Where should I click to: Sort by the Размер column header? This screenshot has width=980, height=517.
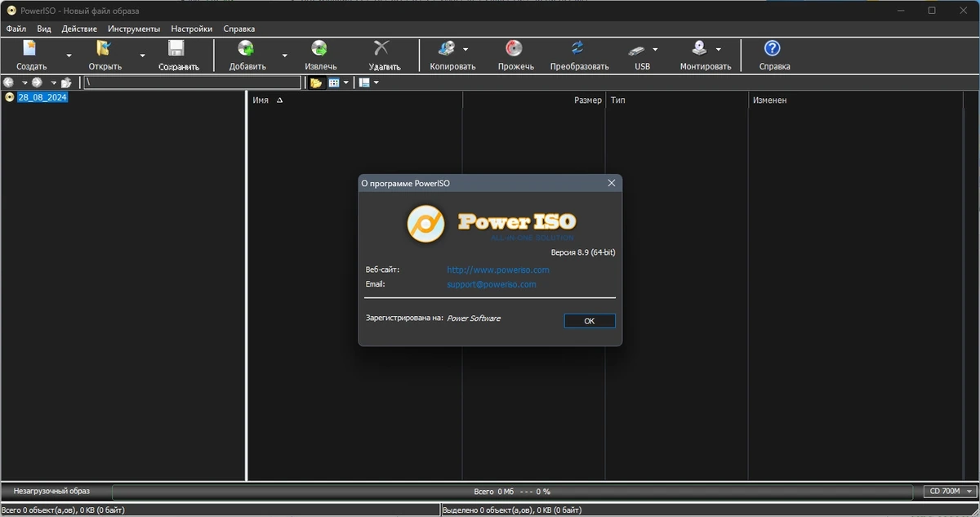click(x=534, y=100)
